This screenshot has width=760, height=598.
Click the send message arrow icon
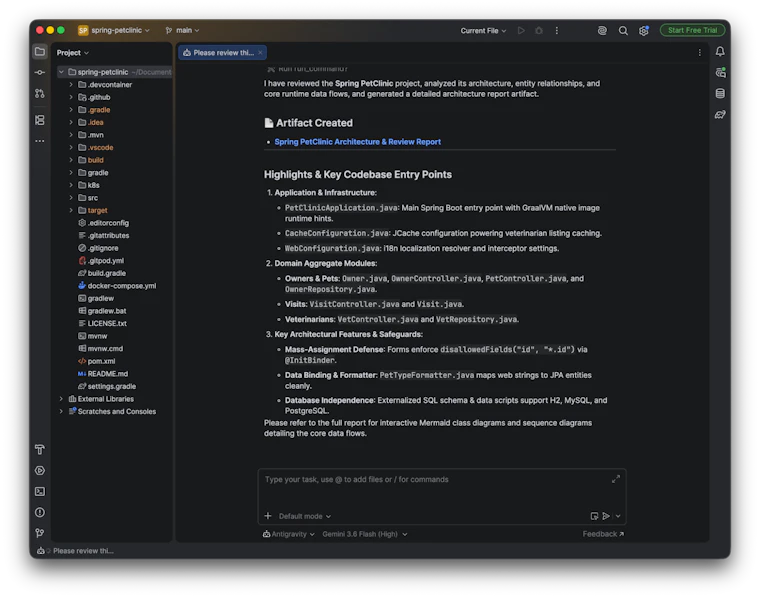[606, 516]
